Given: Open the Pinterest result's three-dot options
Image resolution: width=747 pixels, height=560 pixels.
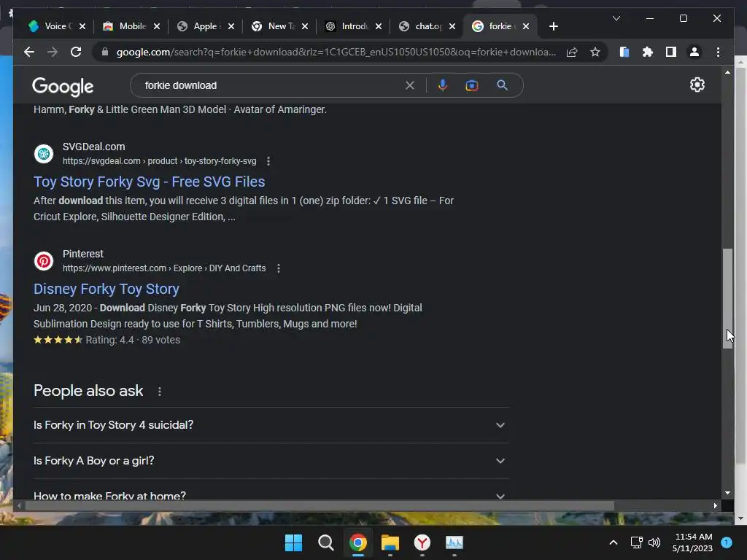Looking at the screenshot, I should 278,268.
